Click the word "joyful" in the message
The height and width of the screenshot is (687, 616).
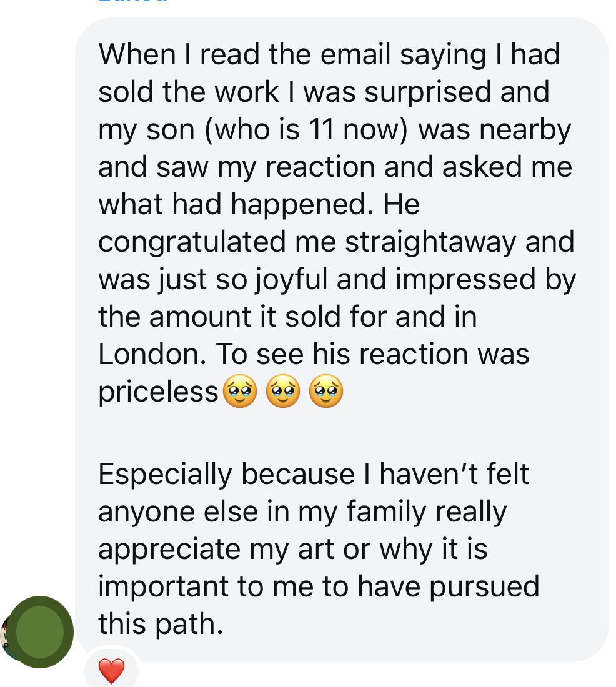(292, 280)
